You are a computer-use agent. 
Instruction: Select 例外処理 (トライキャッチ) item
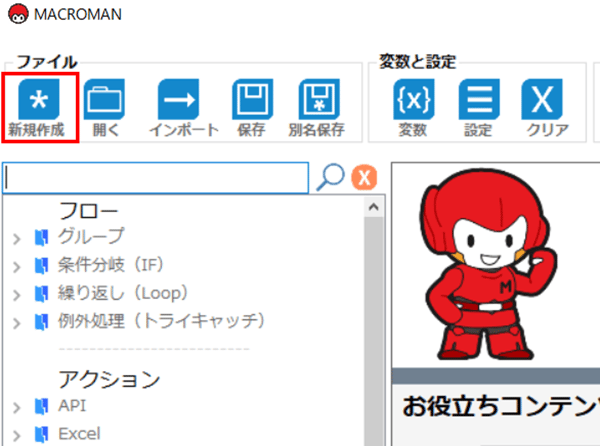(161, 321)
